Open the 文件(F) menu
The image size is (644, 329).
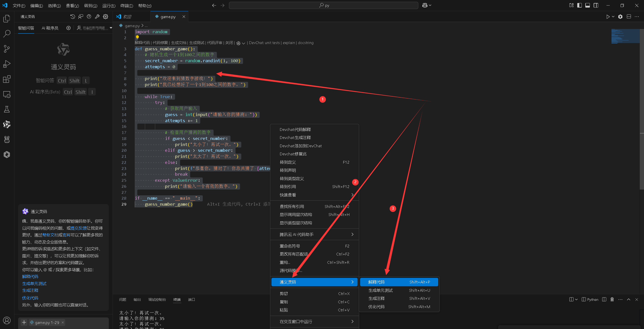(19, 6)
